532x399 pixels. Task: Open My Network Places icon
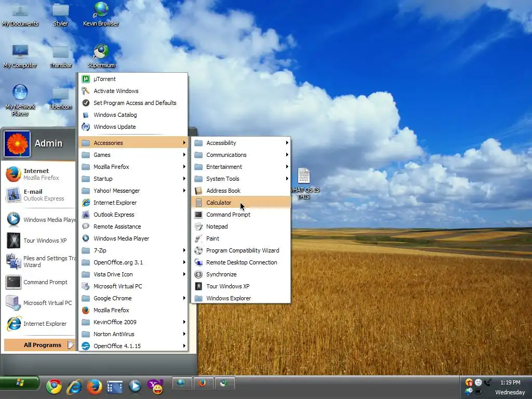(20, 100)
